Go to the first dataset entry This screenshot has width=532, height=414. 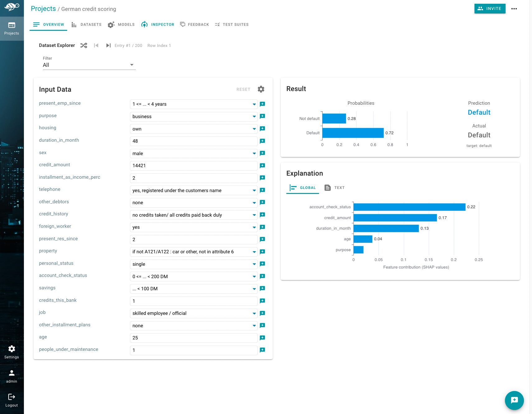coord(96,45)
